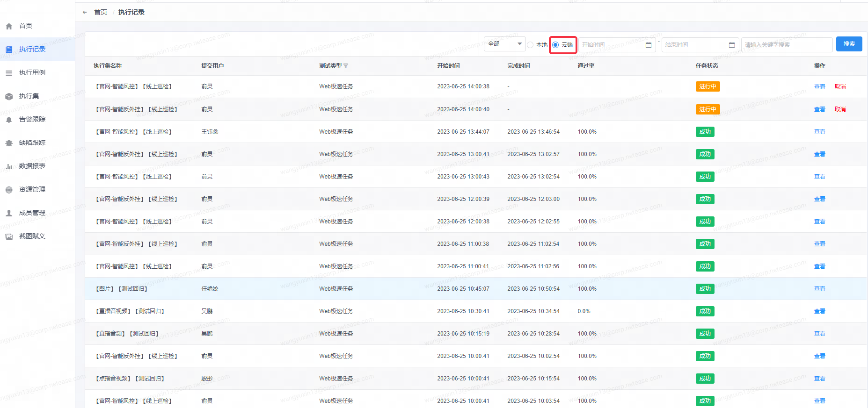Viewport: 868px width, 408px height.
Task: Click the 告警跟踪 bell icon in sidebar
Action: 9,120
